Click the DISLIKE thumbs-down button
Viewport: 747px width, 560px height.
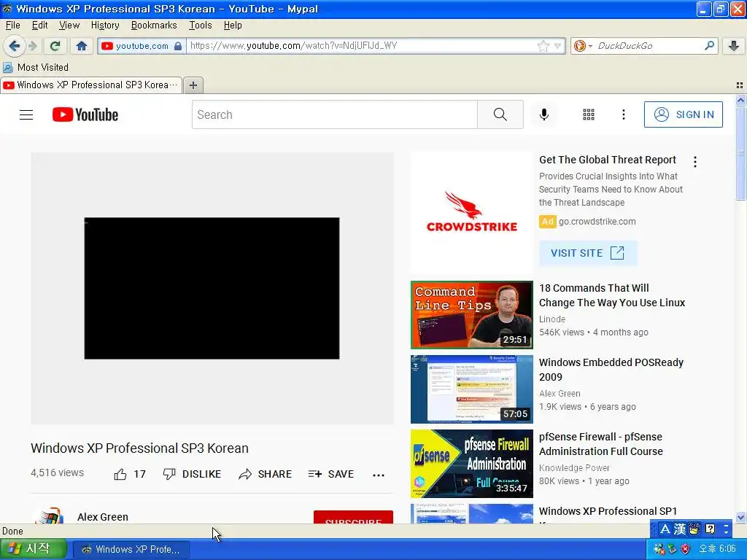[192, 474]
